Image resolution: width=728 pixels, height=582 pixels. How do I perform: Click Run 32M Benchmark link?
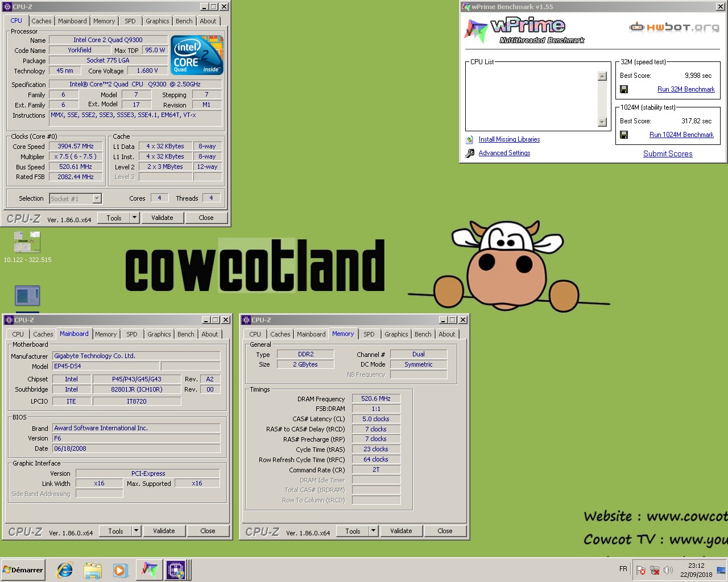click(686, 89)
